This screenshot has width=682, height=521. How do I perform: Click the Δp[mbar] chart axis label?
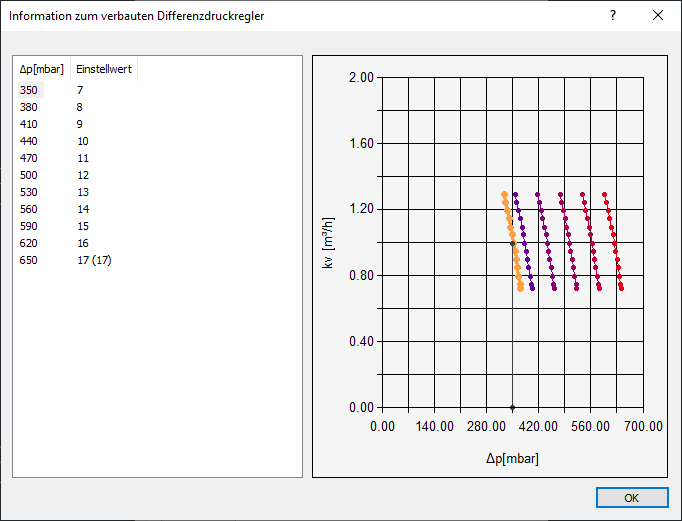(512, 458)
